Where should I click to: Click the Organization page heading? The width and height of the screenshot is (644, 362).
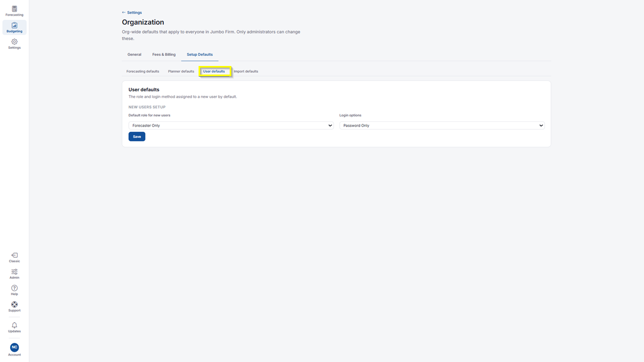[x=143, y=23]
